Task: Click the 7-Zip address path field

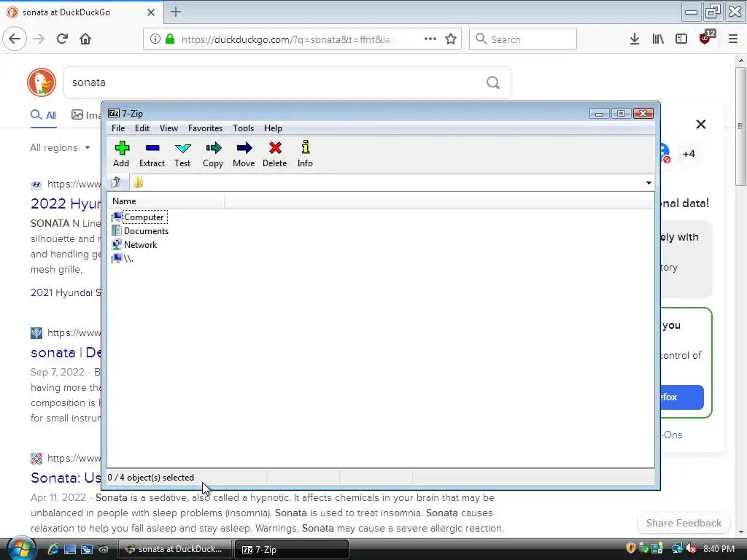Action: (x=387, y=183)
